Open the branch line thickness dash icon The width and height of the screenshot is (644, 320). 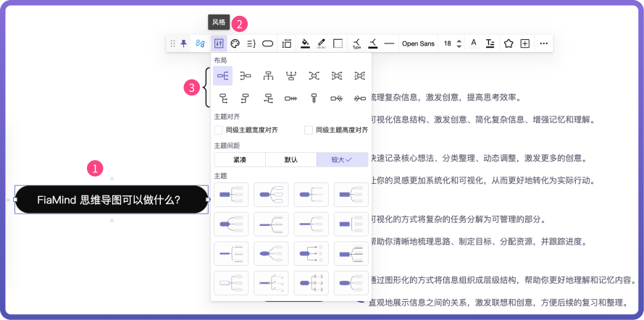(x=389, y=43)
